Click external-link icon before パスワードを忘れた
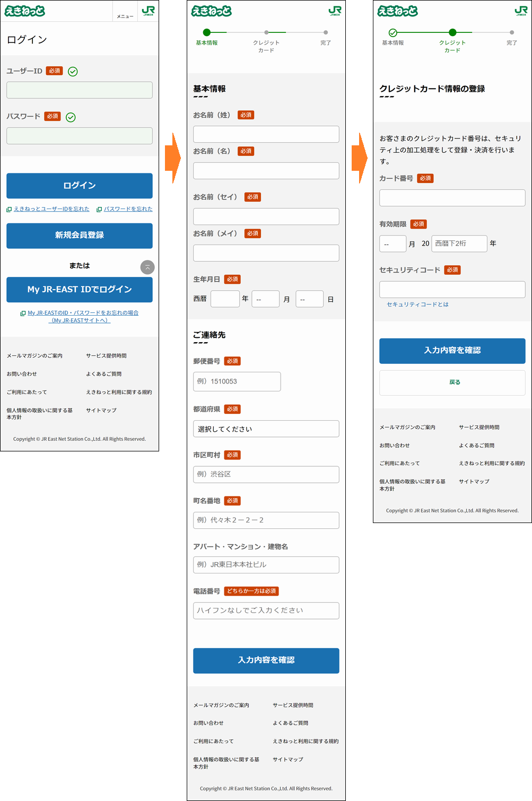This screenshot has height=801, width=532. (99, 210)
